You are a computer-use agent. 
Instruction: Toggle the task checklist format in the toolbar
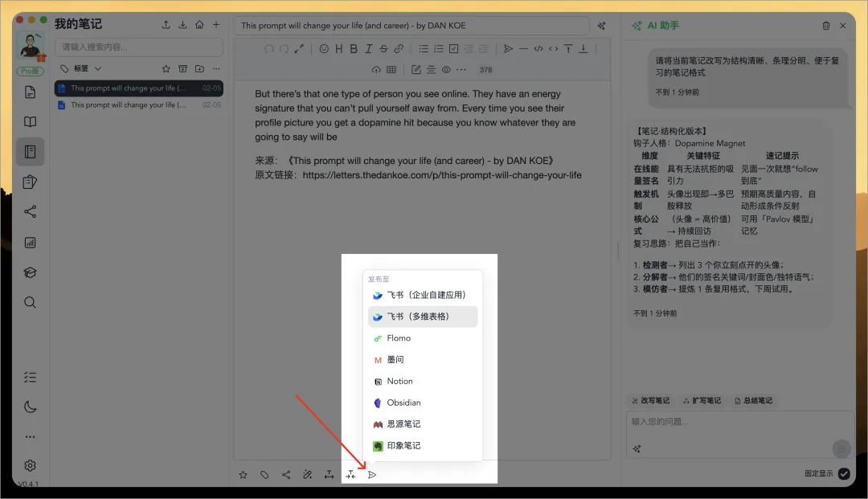pyautogui.click(x=452, y=49)
